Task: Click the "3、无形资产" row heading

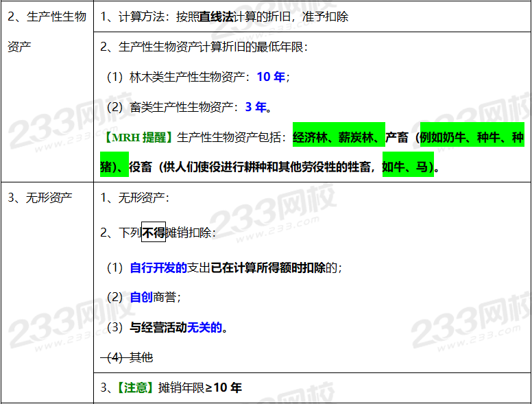Action: pyautogui.click(x=40, y=198)
